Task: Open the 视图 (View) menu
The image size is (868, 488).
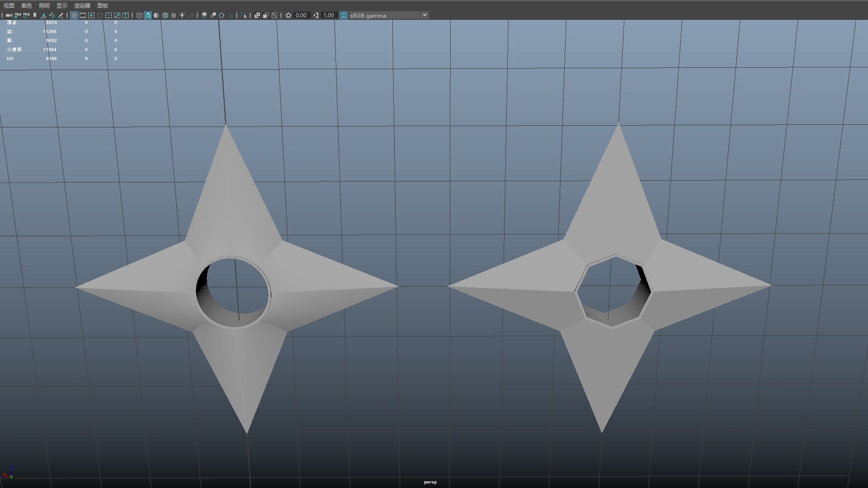Action: pos(9,5)
